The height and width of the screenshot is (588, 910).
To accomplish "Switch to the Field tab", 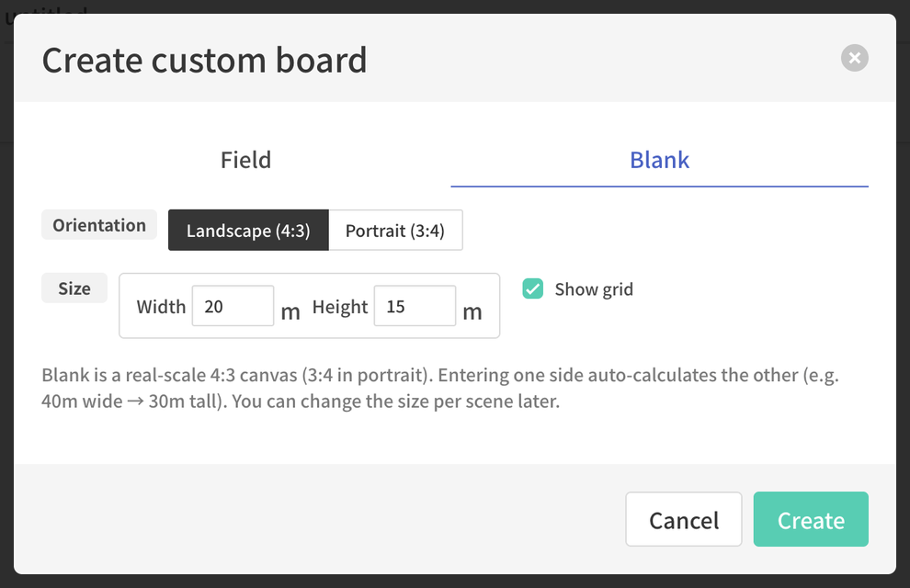I will (x=246, y=160).
